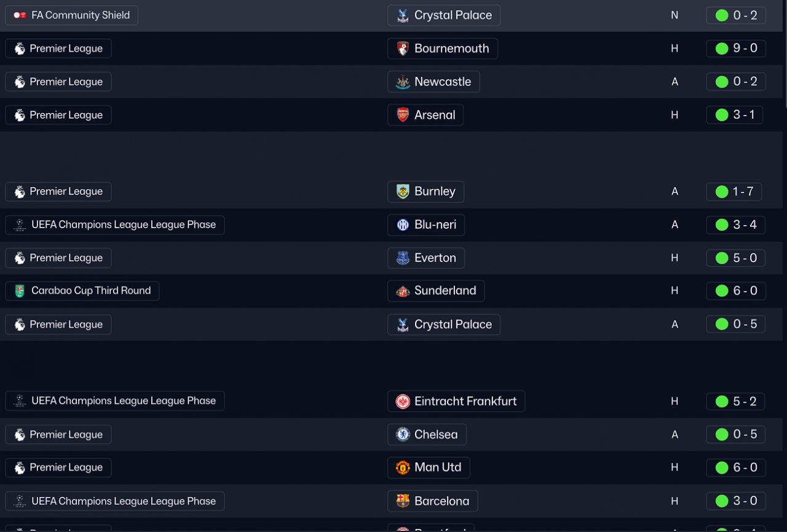787x532 pixels.
Task: Click the Arsenal club crest icon
Action: 403,115
